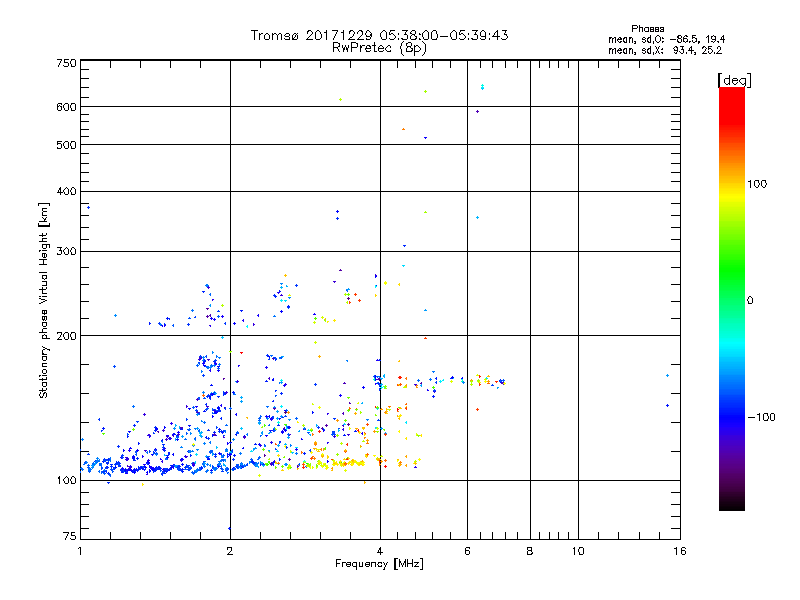This screenshot has width=800, height=600.
Task: Click the y-axis '300' tick label
Action: click(x=66, y=252)
